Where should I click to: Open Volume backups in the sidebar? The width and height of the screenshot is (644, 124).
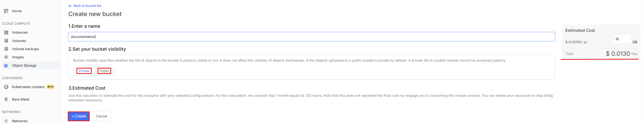pyautogui.click(x=25, y=49)
